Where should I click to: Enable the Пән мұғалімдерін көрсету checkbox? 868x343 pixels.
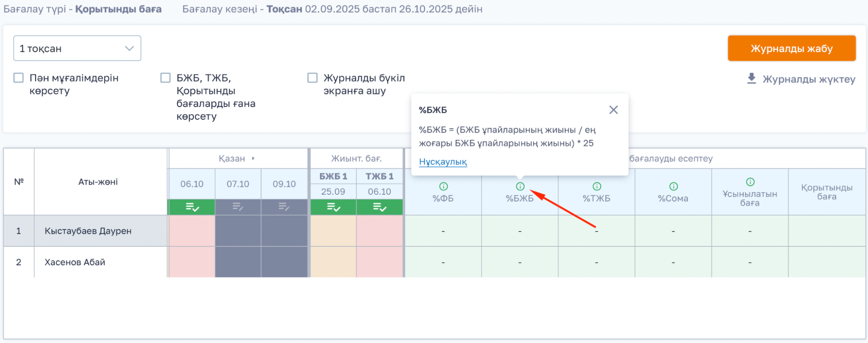tap(19, 78)
